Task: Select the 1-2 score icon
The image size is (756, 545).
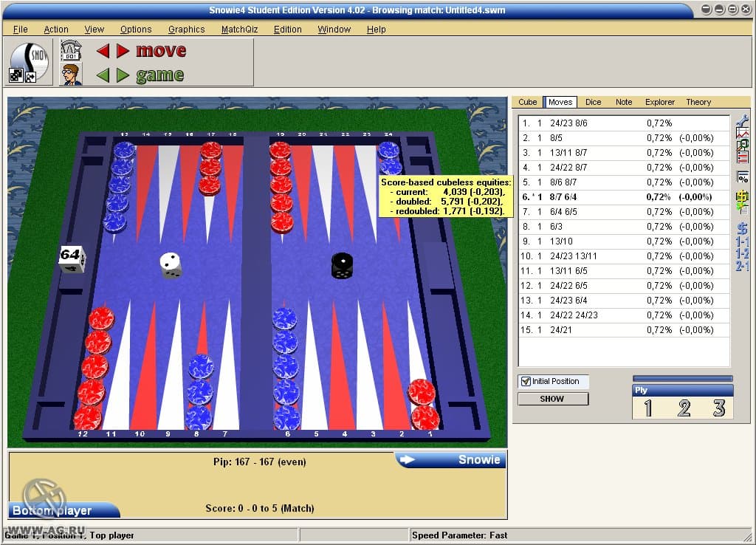Action: click(743, 254)
